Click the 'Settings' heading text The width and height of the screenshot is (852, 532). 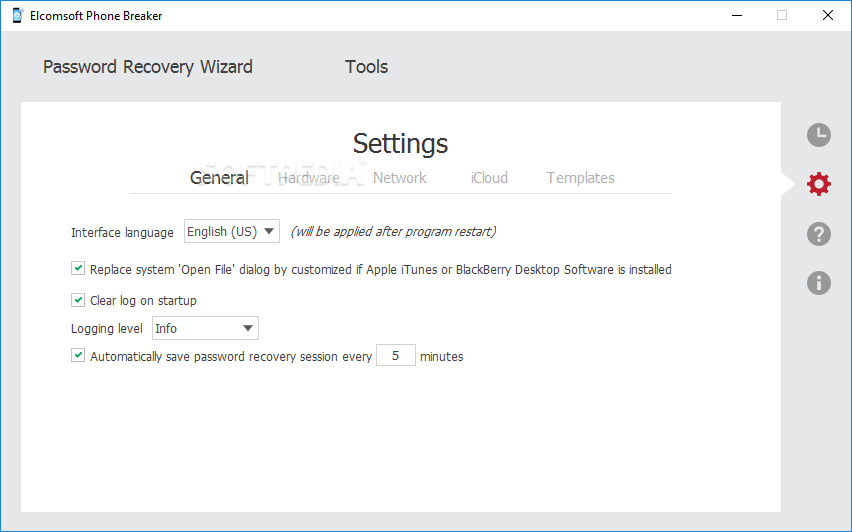pos(400,144)
